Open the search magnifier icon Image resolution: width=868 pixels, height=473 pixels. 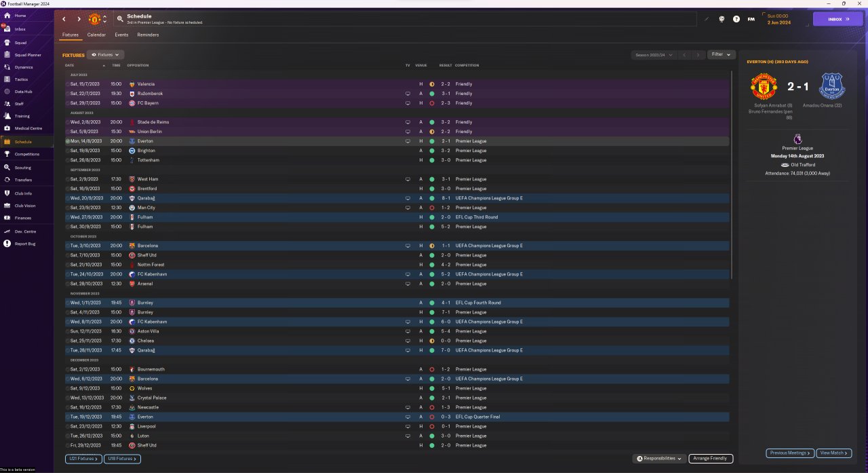120,19
